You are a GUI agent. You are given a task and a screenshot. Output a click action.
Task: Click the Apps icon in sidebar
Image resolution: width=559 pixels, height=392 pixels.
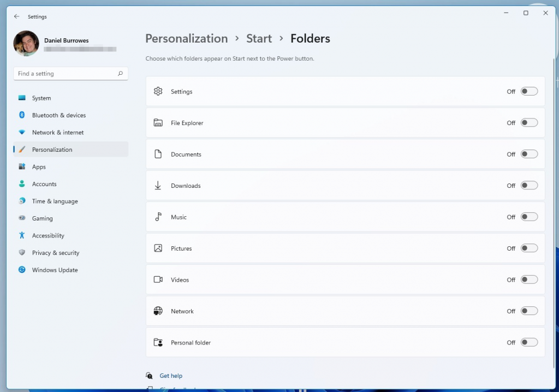[22, 167]
